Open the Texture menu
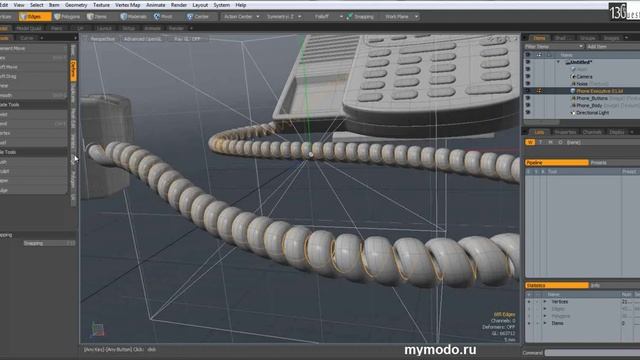This screenshot has width=640, height=360. 101,5
